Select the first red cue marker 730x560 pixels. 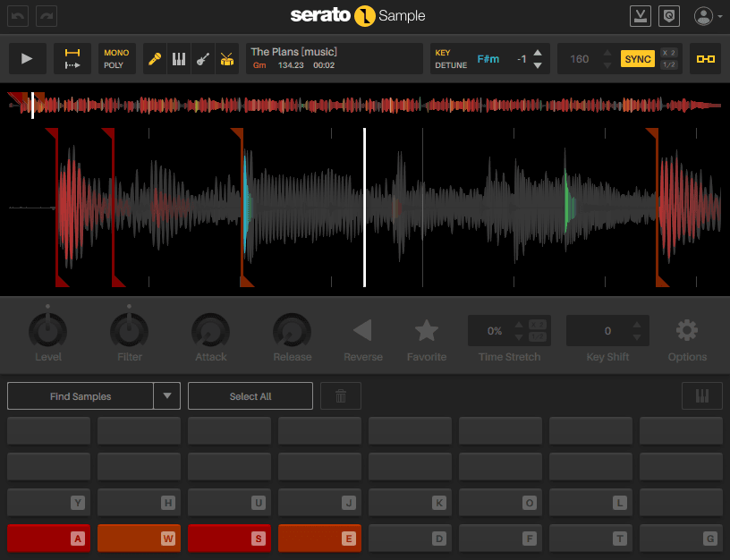(56, 208)
